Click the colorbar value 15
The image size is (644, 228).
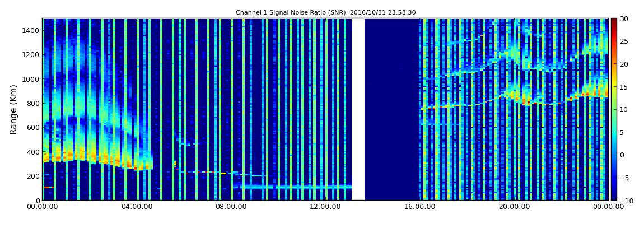coord(623,87)
